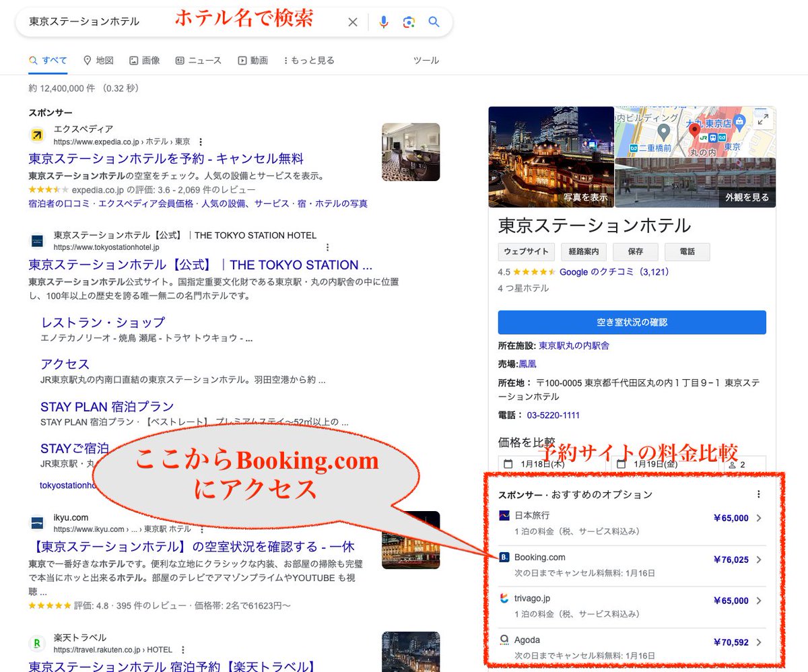Open the 日本旅行 ¥65,000 offer chevron
The image size is (808, 672).
pyautogui.click(x=759, y=518)
